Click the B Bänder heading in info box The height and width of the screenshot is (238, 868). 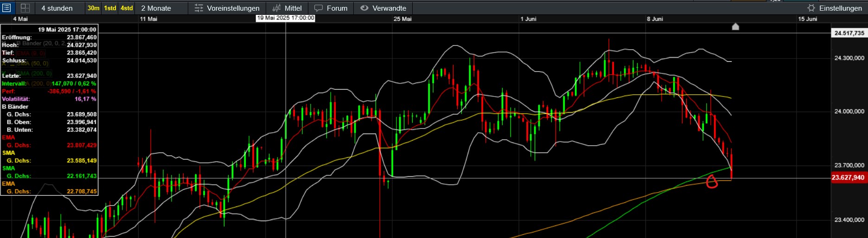tap(15, 107)
